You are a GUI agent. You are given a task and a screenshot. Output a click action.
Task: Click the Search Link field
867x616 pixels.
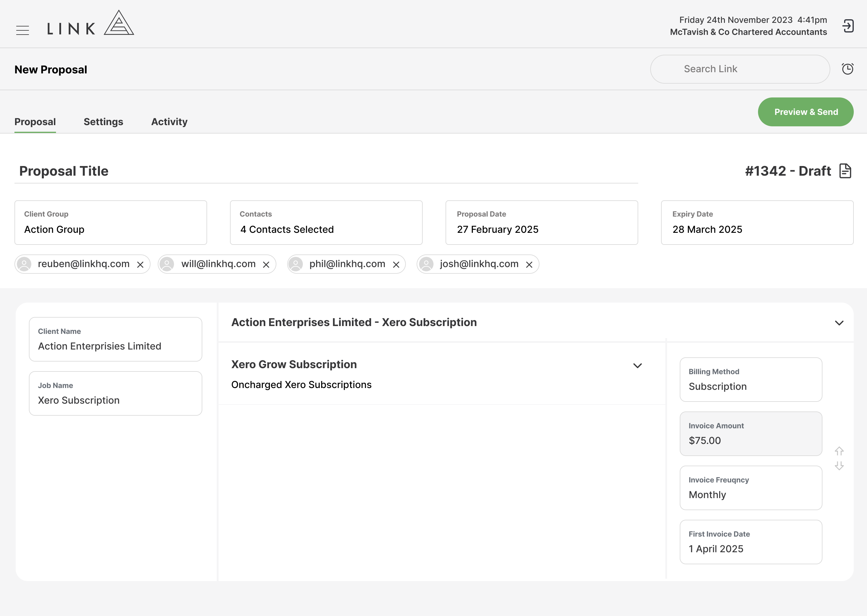740,69
